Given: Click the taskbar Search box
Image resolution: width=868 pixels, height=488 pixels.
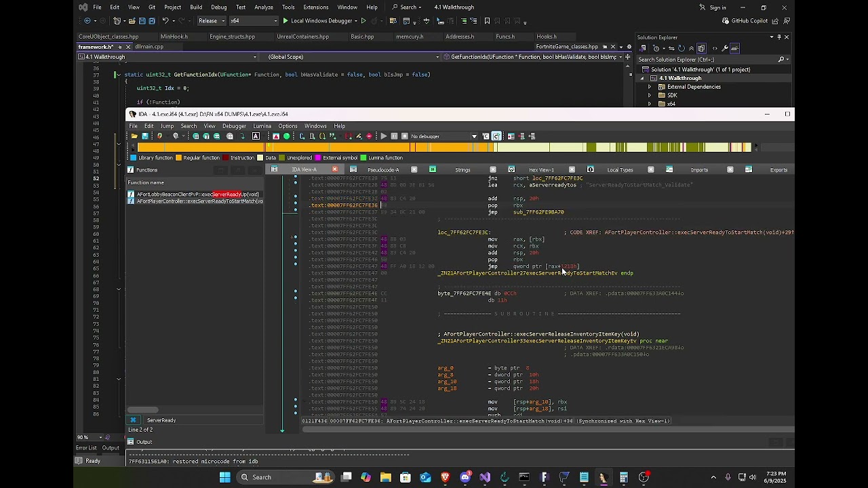Looking at the screenshot, I should point(285,477).
